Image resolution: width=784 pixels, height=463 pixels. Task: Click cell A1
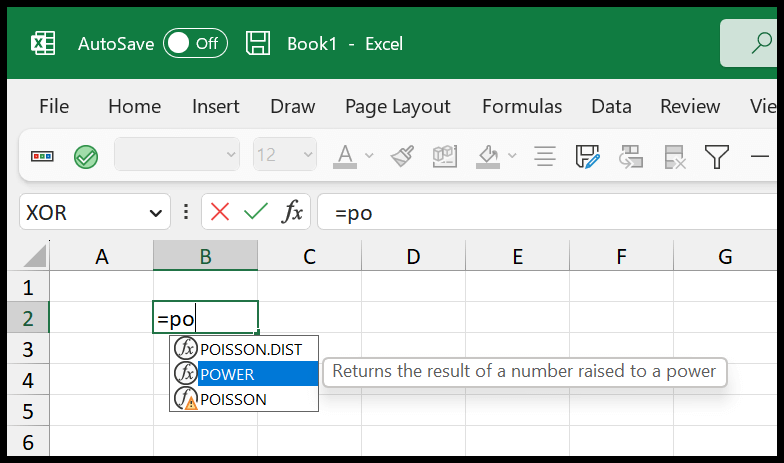pos(102,287)
